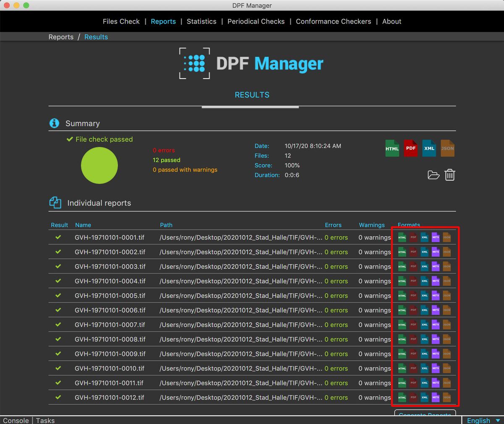504x424 pixels.
Task: Open PDF report for GVH-19710101-0005.tif
Action: point(413,295)
